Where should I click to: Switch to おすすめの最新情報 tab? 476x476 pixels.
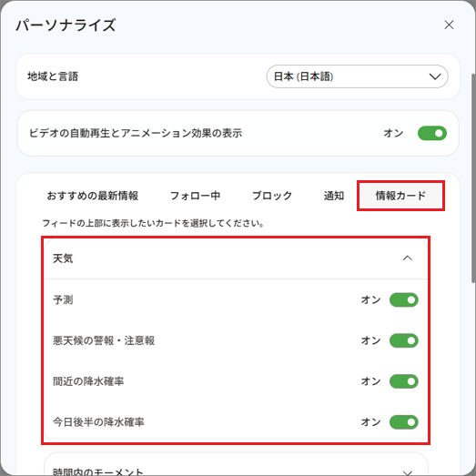[x=93, y=196]
